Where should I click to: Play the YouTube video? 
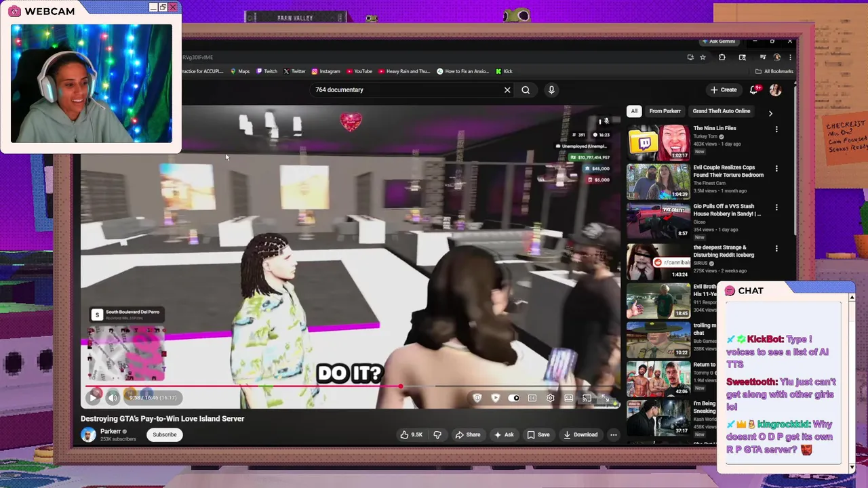tap(94, 398)
